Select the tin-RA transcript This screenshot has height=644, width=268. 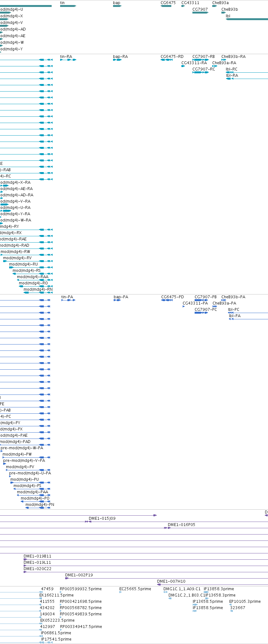click(x=68, y=60)
